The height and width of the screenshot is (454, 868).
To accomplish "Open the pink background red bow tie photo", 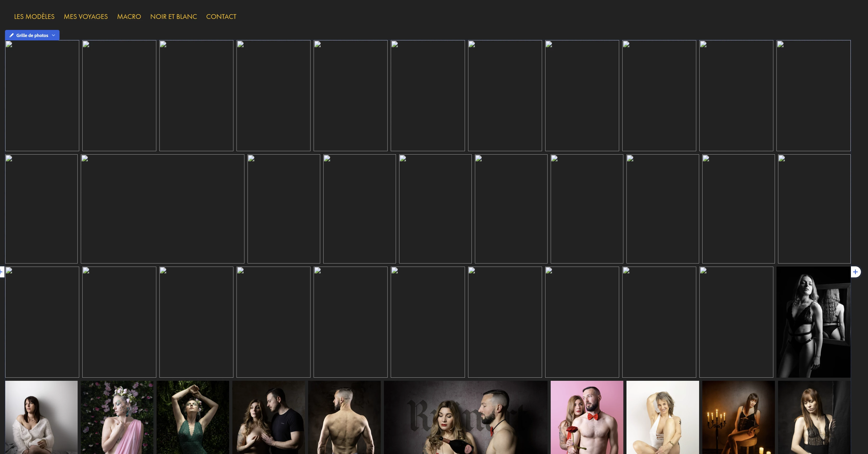I will point(587,418).
